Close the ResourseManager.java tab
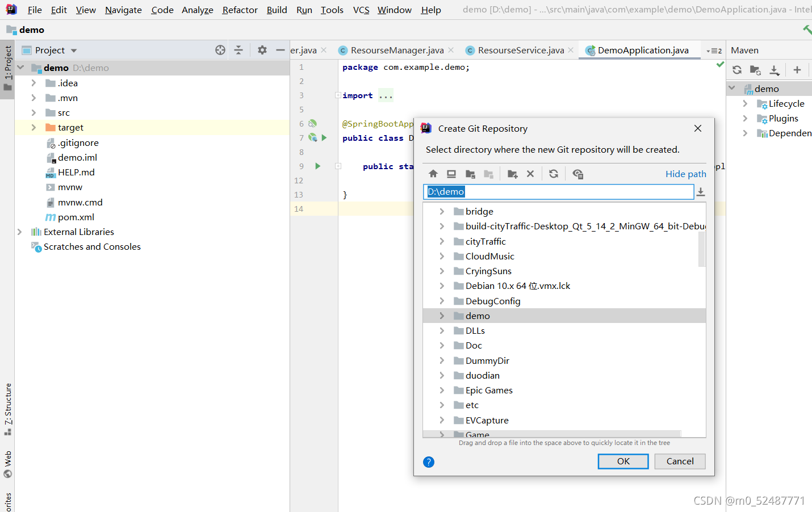812x512 pixels. [451, 50]
